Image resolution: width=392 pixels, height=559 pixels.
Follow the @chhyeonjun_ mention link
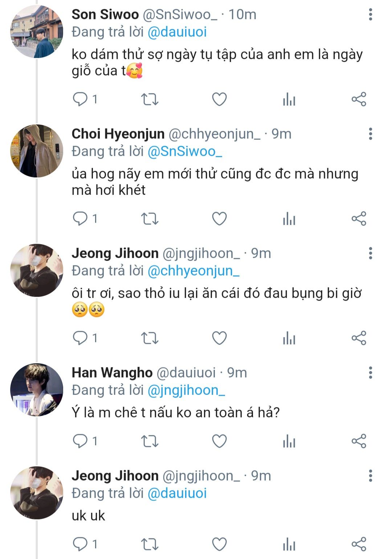click(193, 271)
